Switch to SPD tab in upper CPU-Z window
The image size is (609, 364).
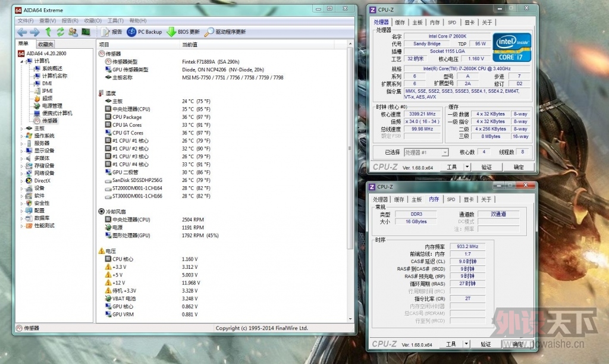452,23
